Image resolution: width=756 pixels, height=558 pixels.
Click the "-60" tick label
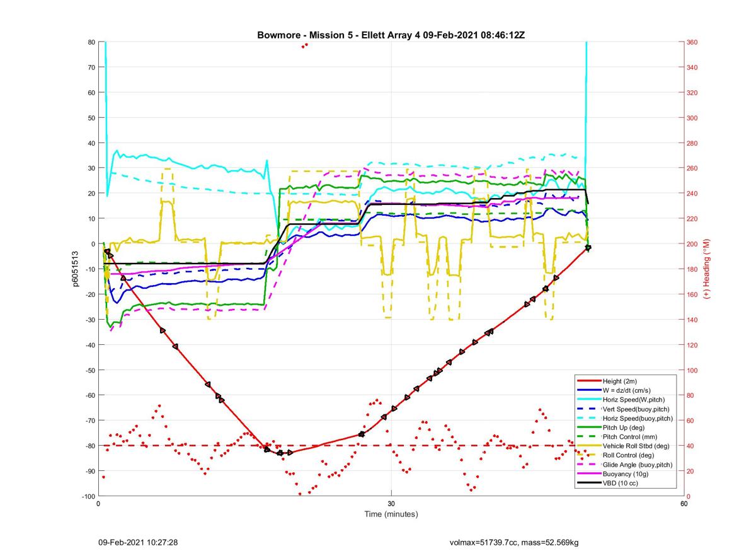(x=90, y=395)
